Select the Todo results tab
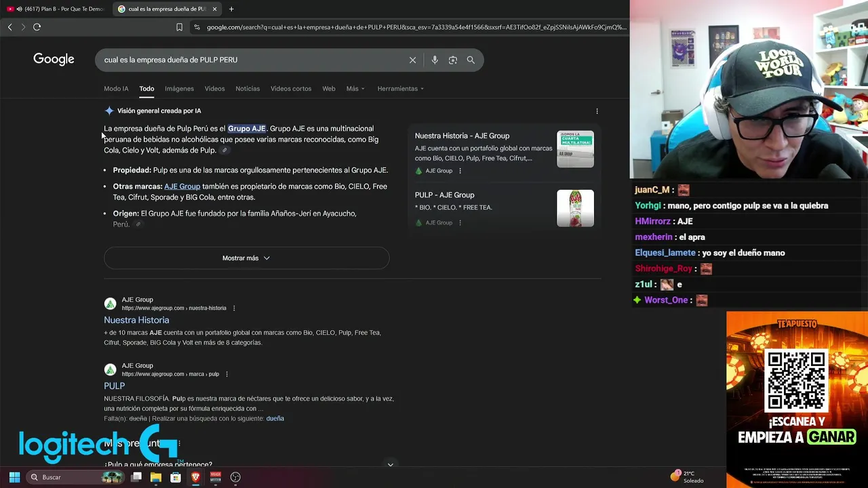This screenshot has height=488, width=868. coord(146,89)
